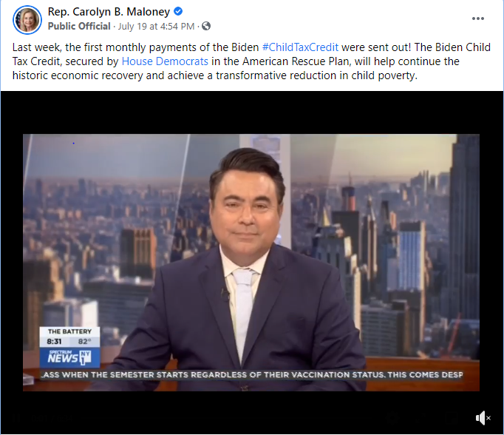The height and width of the screenshot is (435, 504).
Task: Click the globe public audience icon
Action: (206, 26)
